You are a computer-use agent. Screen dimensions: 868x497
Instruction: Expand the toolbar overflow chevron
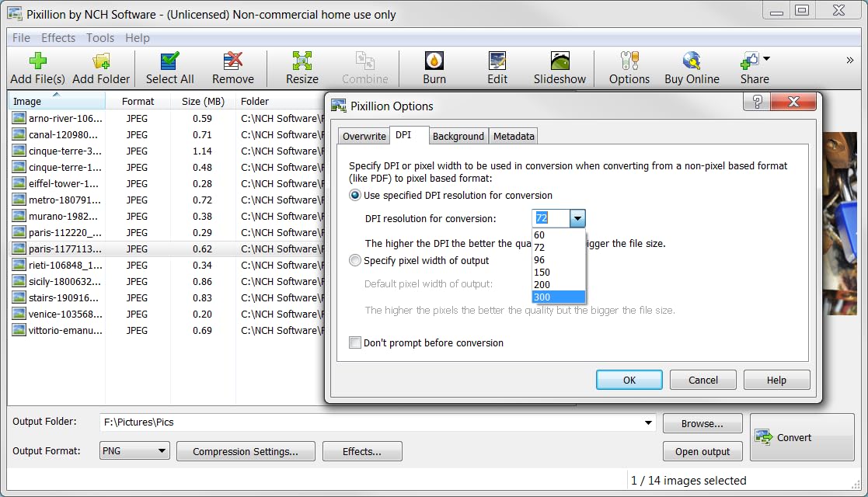tap(849, 60)
